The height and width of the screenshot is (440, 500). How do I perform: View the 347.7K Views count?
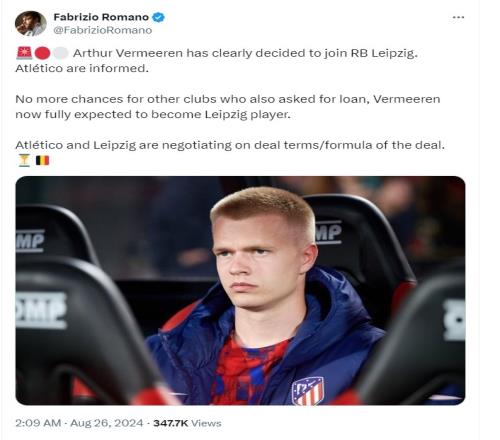[x=187, y=423]
